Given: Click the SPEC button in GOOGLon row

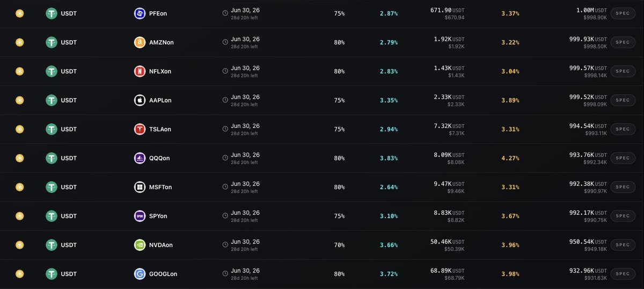Looking at the screenshot, I should (x=623, y=274).
